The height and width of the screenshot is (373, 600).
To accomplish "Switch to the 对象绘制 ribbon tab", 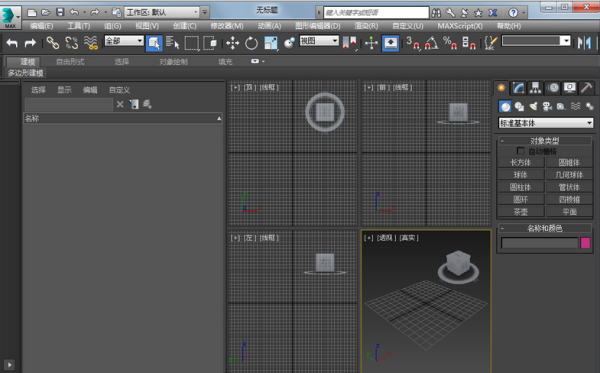I will pos(173,62).
